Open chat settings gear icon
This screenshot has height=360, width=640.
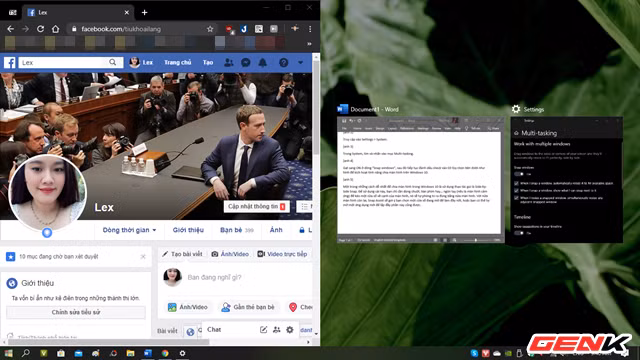tap(289, 329)
